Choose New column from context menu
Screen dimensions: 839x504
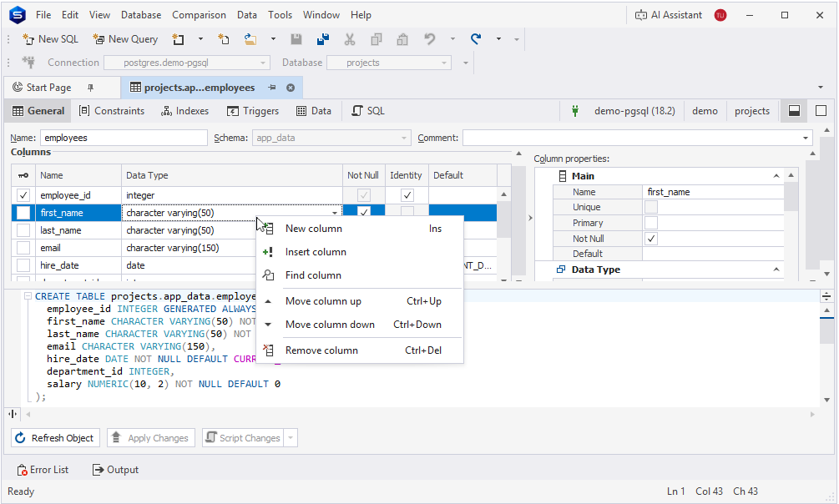point(360,229)
